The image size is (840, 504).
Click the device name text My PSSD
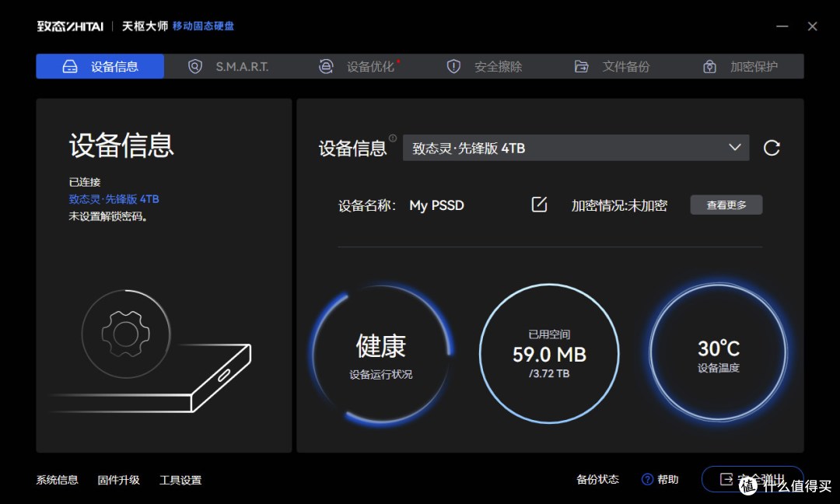click(x=436, y=205)
